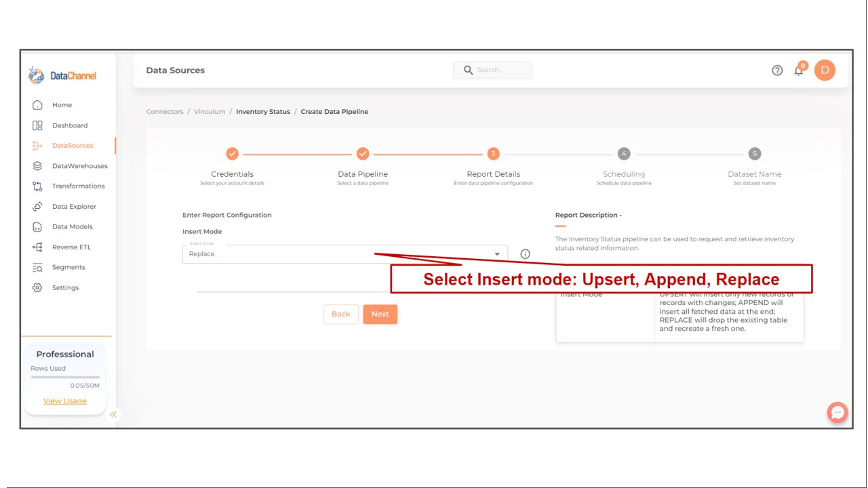Click the Connectors breadcrumb
868x488 pixels.
click(x=165, y=112)
